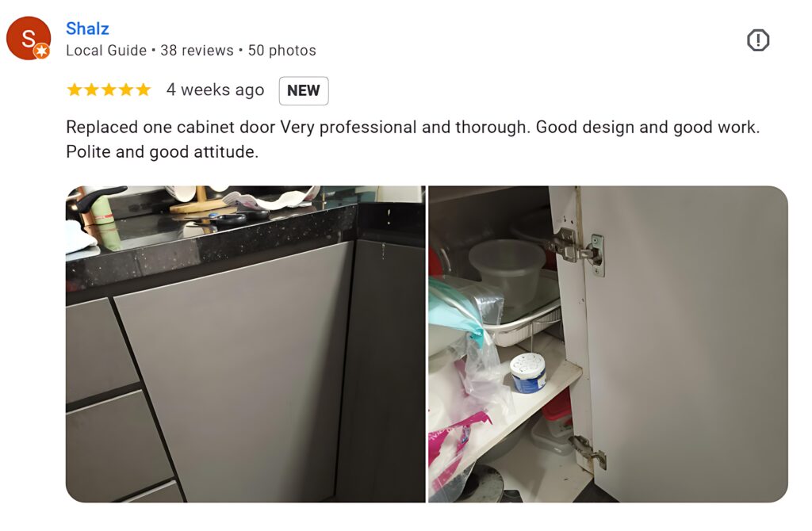The width and height of the screenshot is (812, 531).
Task: Click the Local Guide star badge on avatar
Action: click(x=42, y=52)
